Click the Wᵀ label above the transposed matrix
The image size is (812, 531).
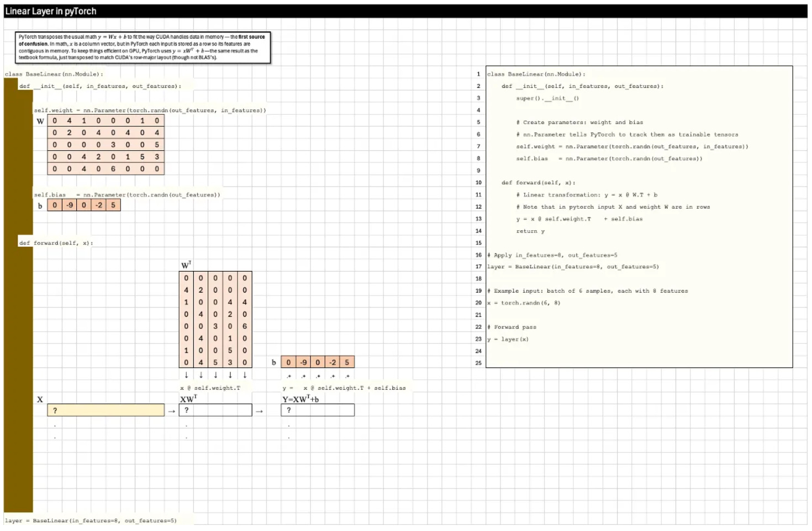pos(186,265)
